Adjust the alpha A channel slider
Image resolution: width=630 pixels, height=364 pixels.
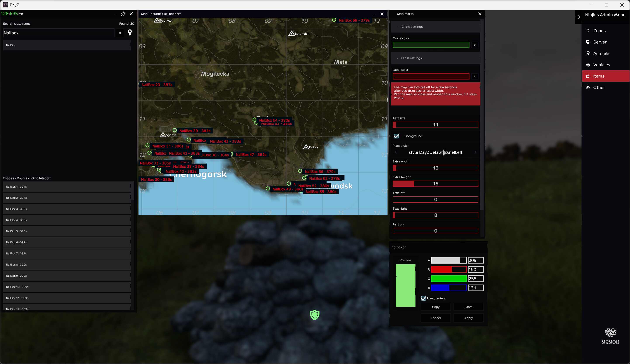[x=448, y=260]
